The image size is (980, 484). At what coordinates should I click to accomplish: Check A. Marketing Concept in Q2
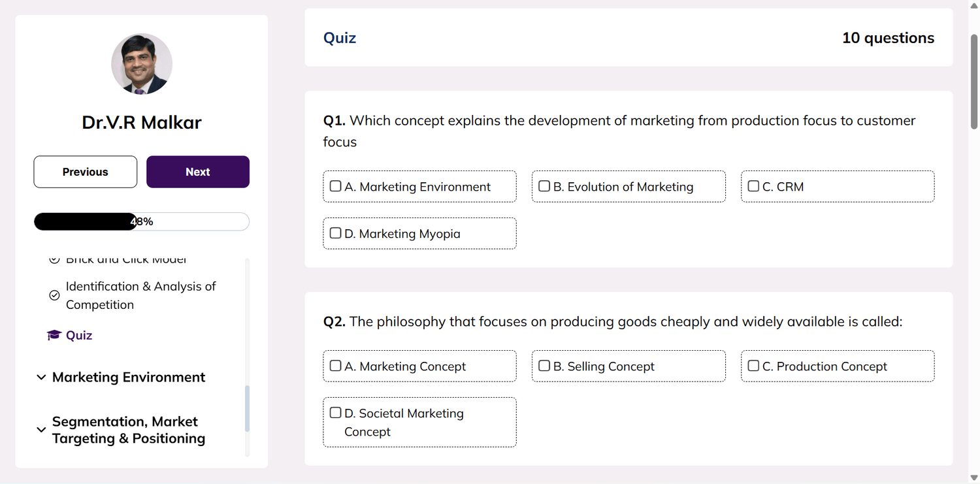click(x=335, y=366)
